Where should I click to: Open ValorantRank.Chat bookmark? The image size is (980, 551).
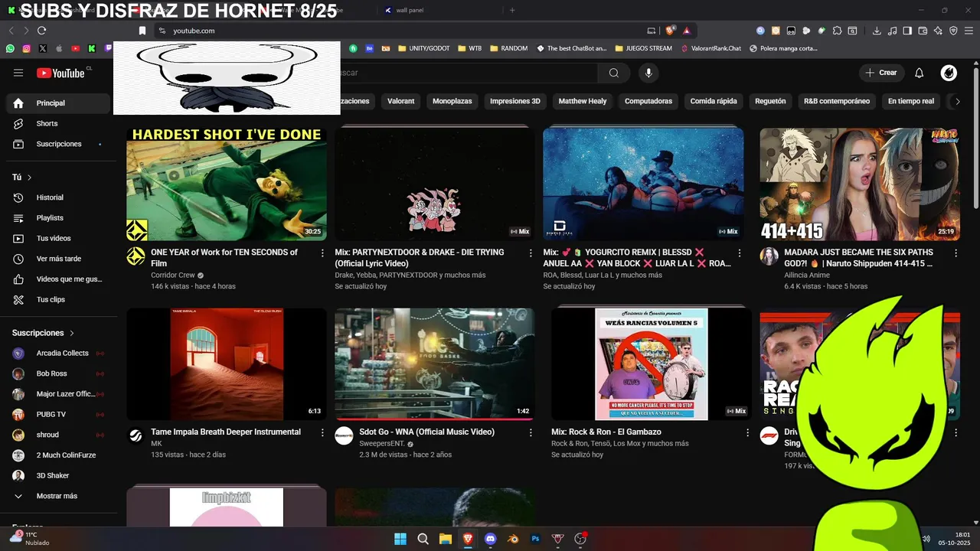[710, 48]
